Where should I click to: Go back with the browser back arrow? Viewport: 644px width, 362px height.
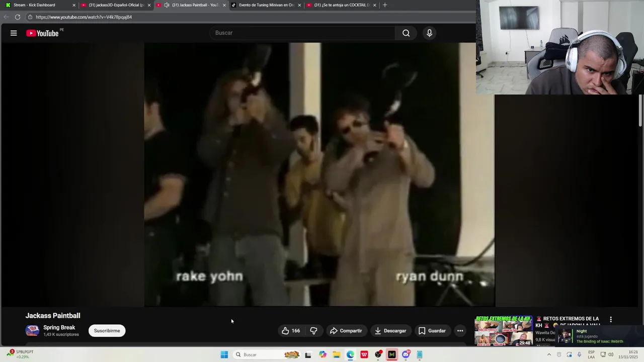pyautogui.click(x=6, y=17)
